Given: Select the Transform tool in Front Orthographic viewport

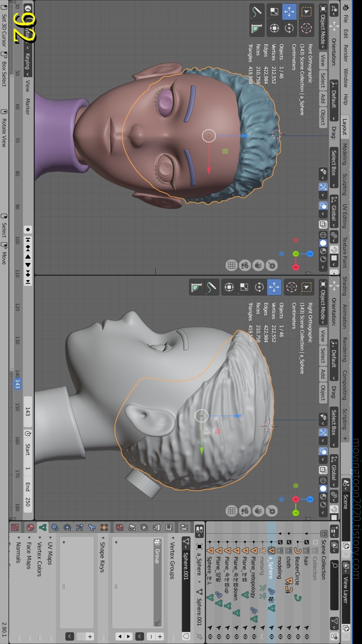Looking at the screenshot, I should pyautogui.click(x=274, y=28).
